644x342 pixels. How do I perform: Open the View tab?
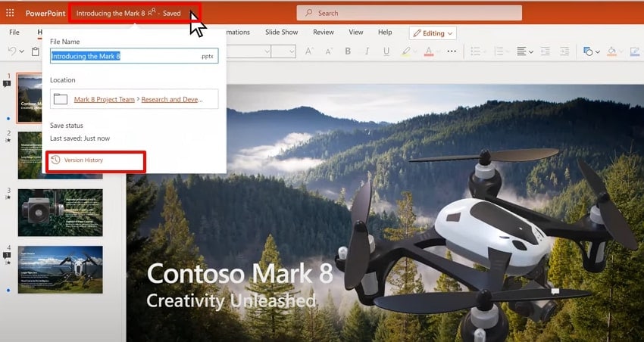pyautogui.click(x=355, y=32)
